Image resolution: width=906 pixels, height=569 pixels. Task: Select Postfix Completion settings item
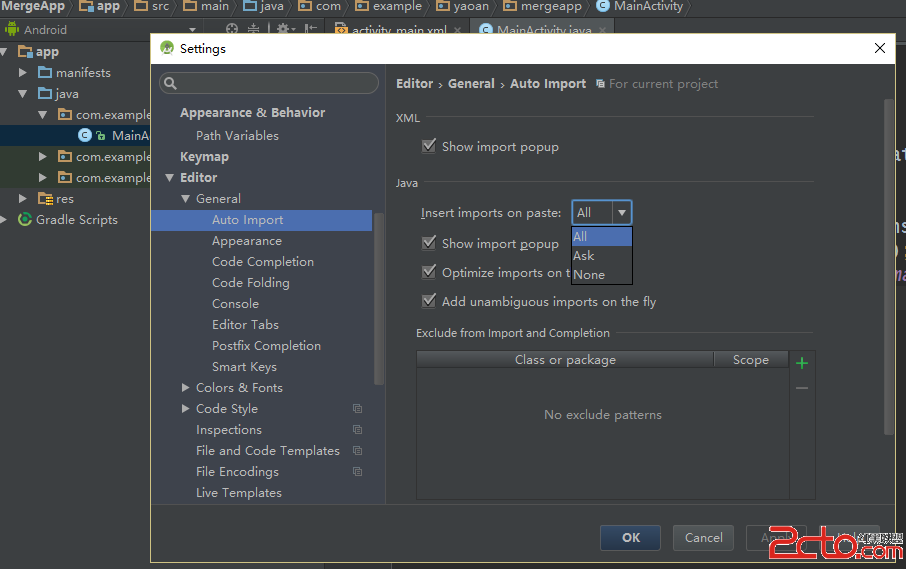coord(266,346)
